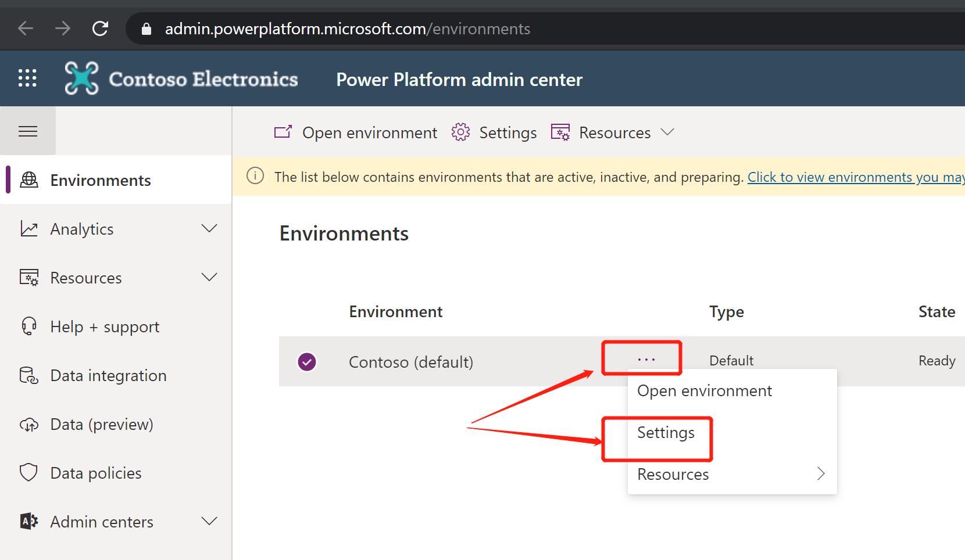Click the info icon in the banner
Screen dimensions: 965x560
(x=255, y=175)
